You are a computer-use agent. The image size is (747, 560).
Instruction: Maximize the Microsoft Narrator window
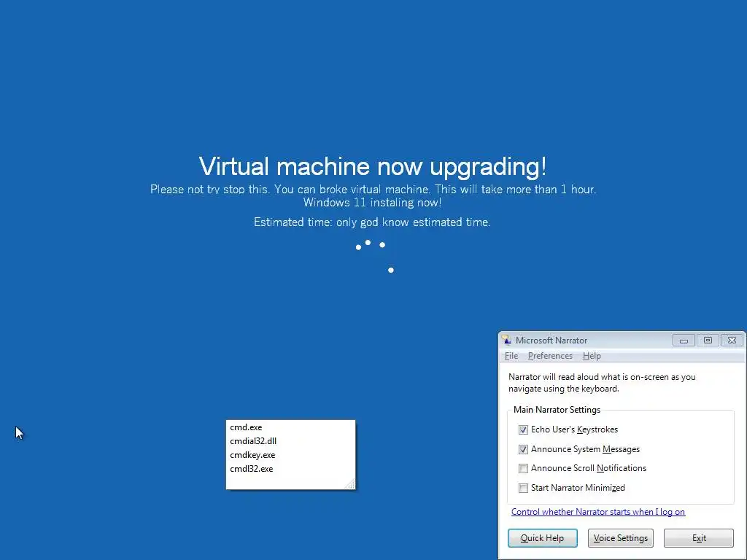coord(708,340)
